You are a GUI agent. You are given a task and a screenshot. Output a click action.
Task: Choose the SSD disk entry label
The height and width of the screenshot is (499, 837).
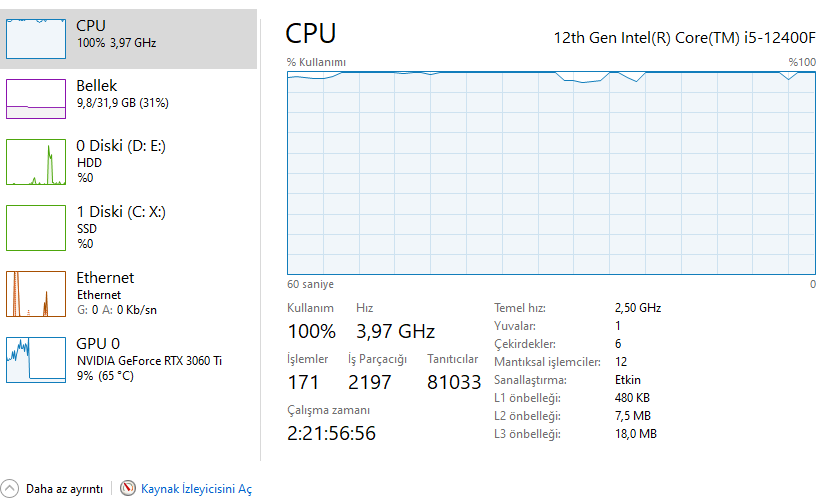coord(88,228)
